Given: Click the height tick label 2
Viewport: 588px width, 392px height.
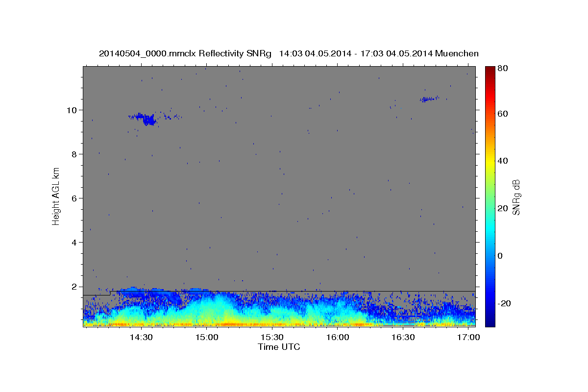Looking at the screenshot, I should 74,287.
